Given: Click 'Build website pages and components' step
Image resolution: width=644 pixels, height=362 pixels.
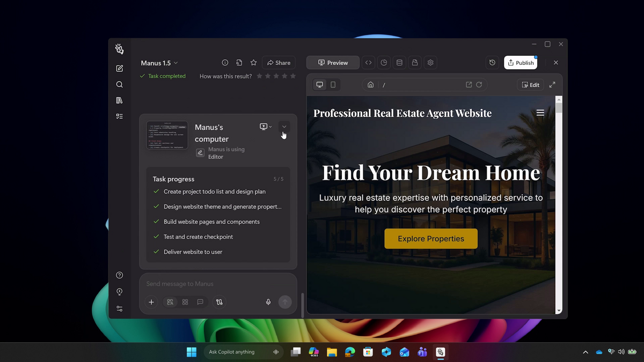Looking at the screenshot, I should pos(211,221).
